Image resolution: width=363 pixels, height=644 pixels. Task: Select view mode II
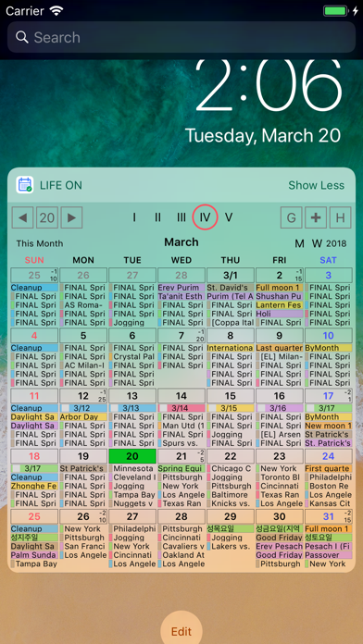coord(157,217)
